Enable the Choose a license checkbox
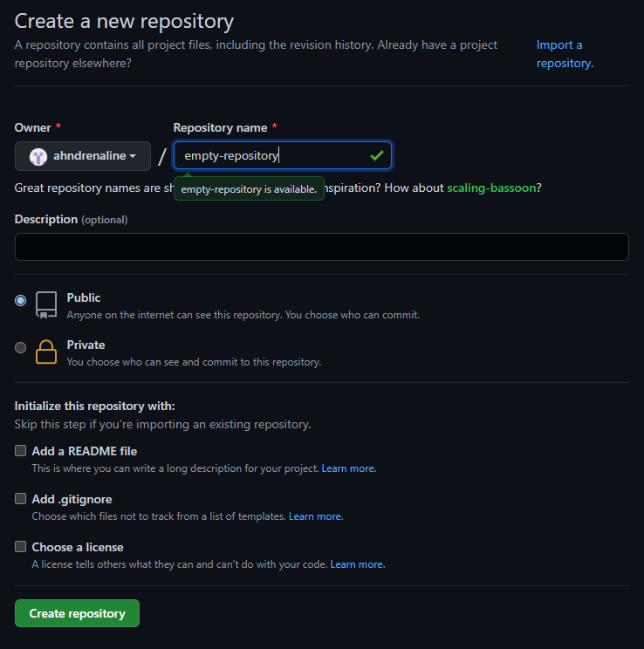 [x=20, y=546]
